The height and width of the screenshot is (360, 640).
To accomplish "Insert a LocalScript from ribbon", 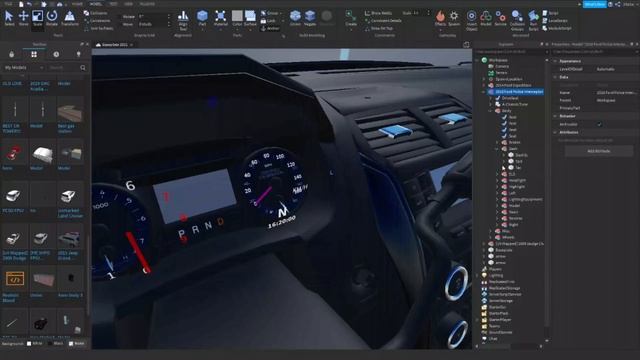I will click(x=555, y=20).
